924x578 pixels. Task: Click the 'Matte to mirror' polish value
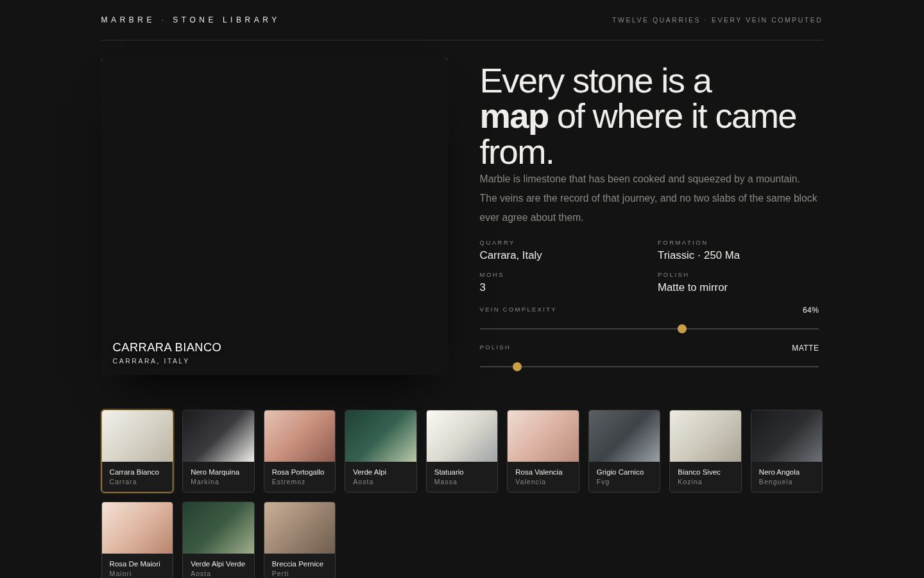(692, 288)
